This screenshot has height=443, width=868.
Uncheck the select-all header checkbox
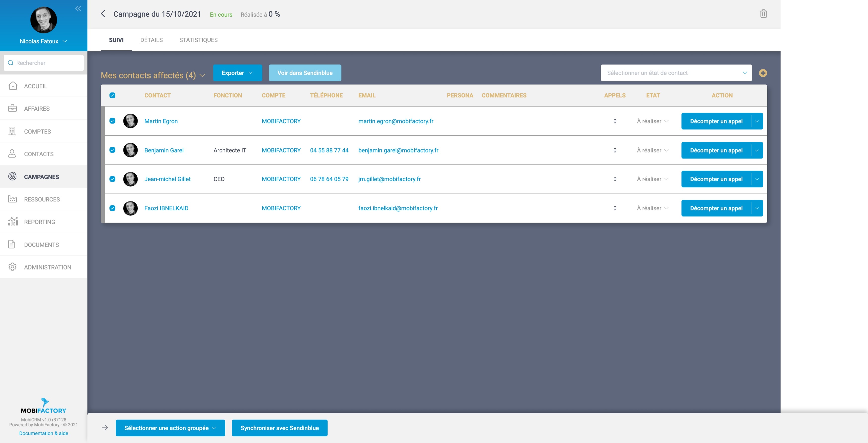tap(113, 95)
